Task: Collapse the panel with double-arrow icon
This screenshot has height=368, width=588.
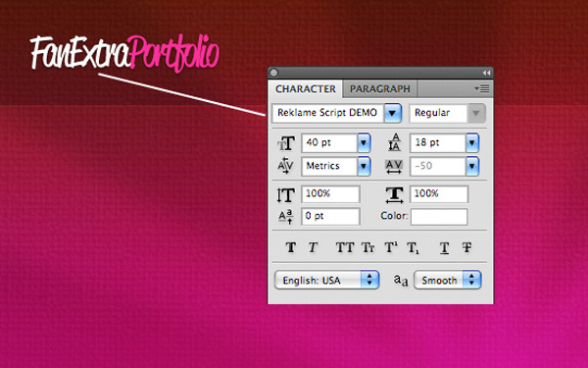Action: (x=486, y=73)
